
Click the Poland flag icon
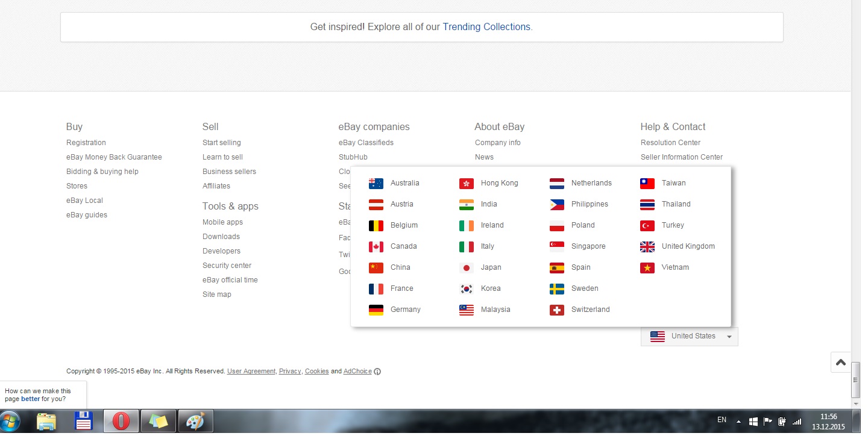pyautogui.click(x=557, y=225)
